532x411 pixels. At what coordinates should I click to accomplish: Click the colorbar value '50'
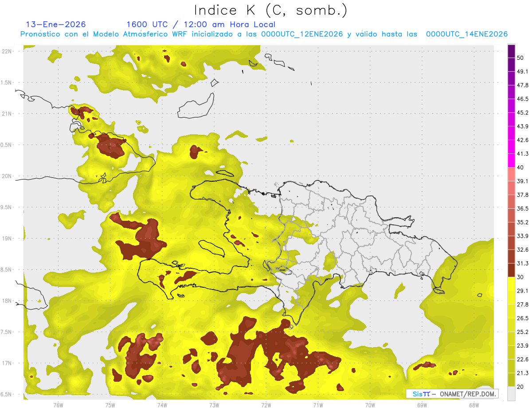pyautogui.click(x=520, y=58)
